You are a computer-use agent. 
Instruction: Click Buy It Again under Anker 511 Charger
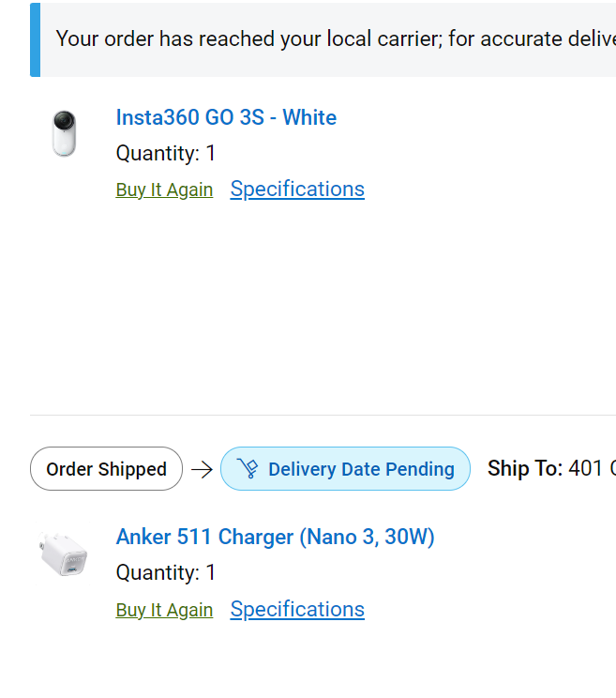164,610
